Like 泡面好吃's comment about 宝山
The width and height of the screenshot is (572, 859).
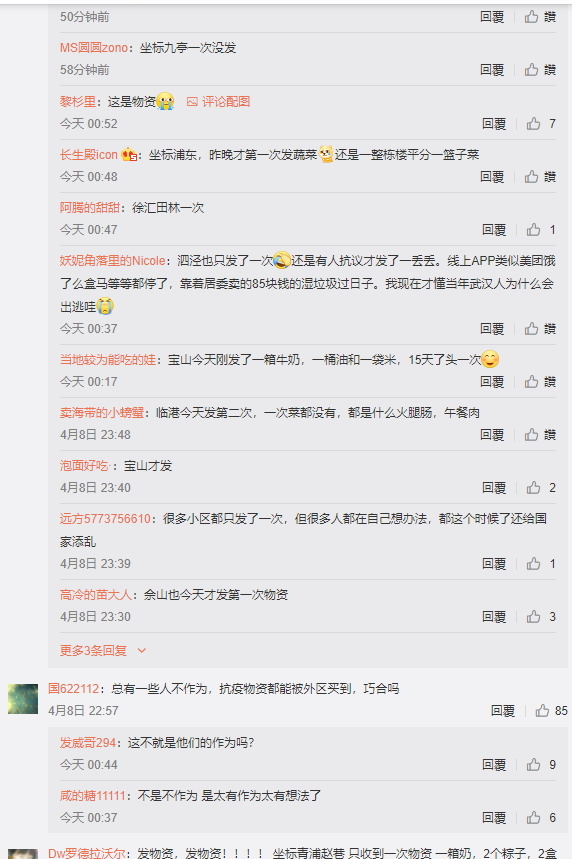(541, 488)
